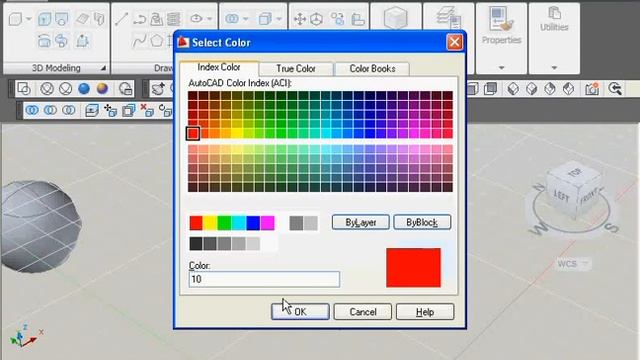This screenshot has height=360, width=640.
Task: Click the Offset Faces toolbar icon
Action: (129, 110)
